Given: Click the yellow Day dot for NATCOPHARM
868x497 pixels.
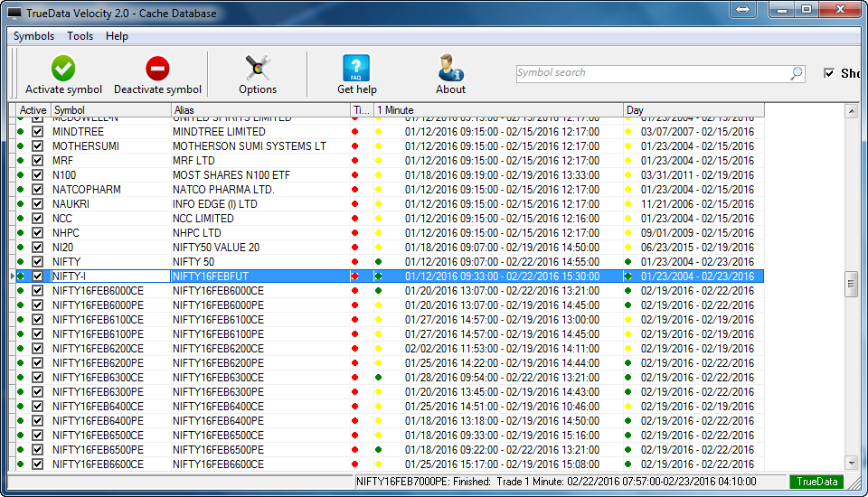Looking at the screenshot, I should (627, 189).
